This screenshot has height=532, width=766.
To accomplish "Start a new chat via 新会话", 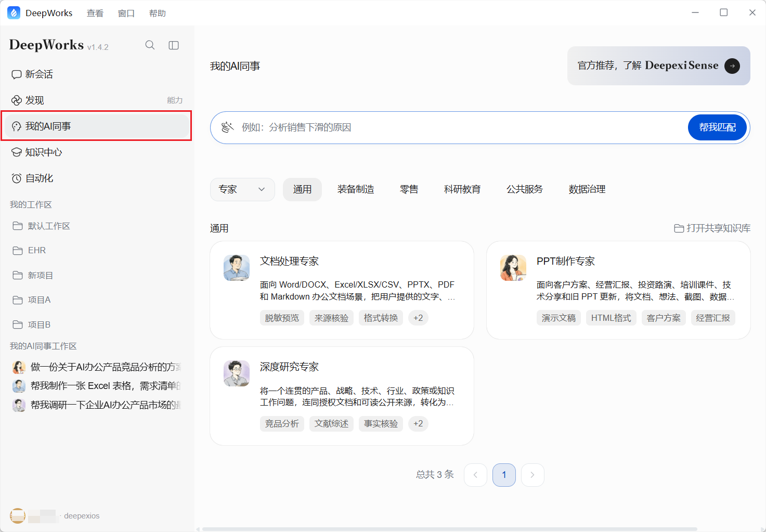I will pyautogui.click(x=97, y=74).
